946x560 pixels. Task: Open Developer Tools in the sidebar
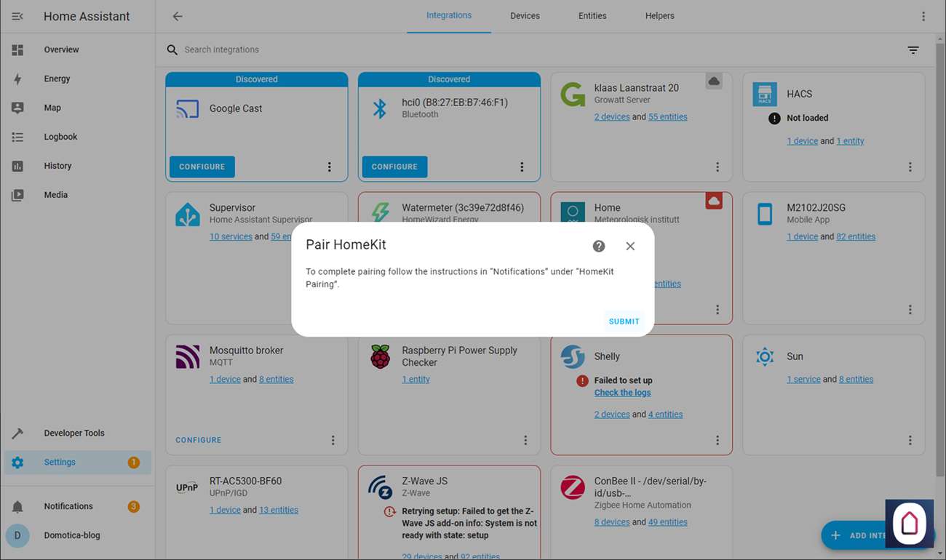[78, 433]
